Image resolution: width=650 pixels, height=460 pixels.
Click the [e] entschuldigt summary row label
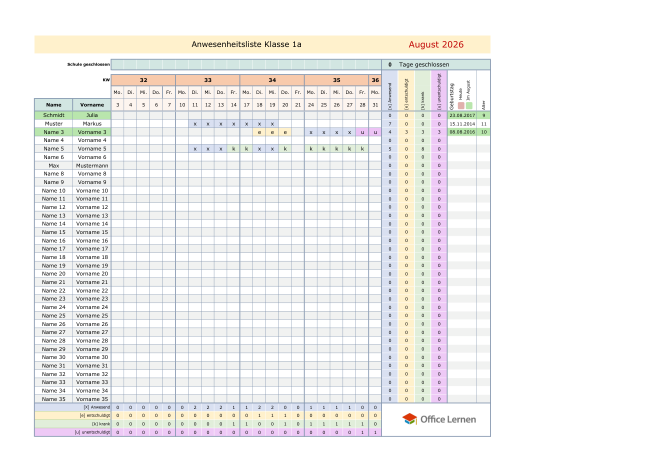coord(95,415)
